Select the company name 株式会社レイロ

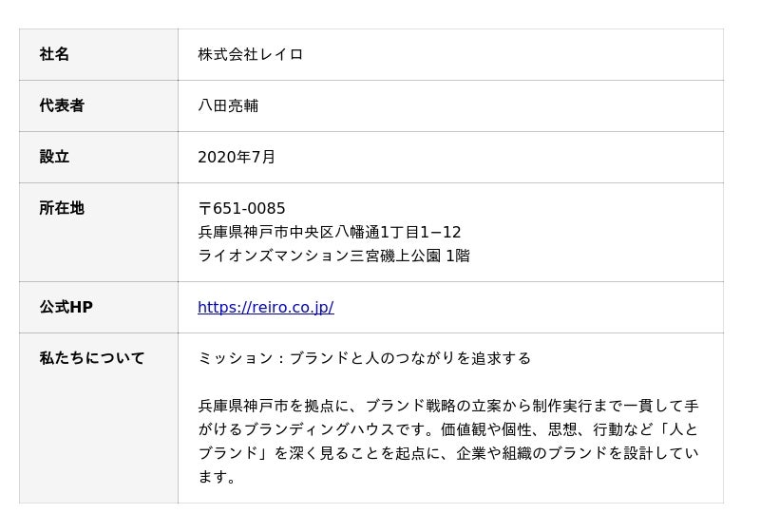pyautogui.click(x=251, y=54)
